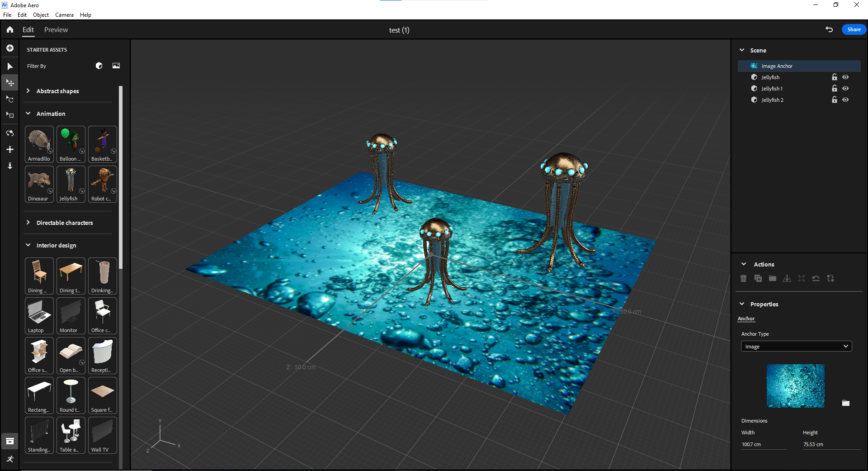Click the trash delete icon in Actions
The height and width of the screenshot is (471, 868).
point(743,278)
